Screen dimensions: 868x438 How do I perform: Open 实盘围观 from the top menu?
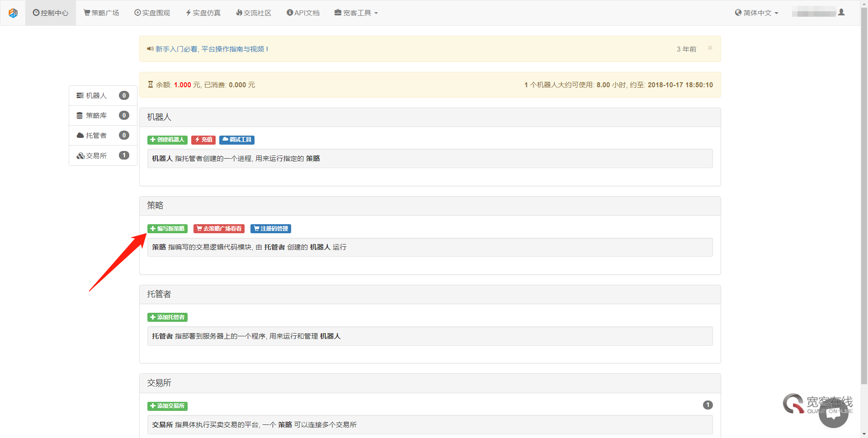click(x=152, y=13)
